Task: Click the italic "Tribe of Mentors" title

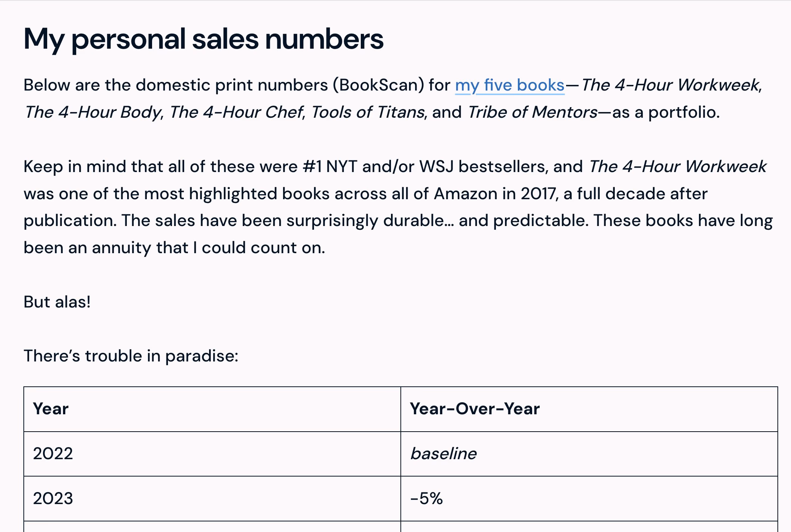Action: [532, 112]
